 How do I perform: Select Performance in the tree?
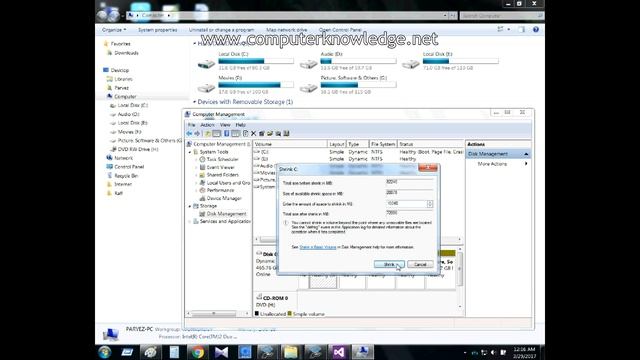[220, 190]
